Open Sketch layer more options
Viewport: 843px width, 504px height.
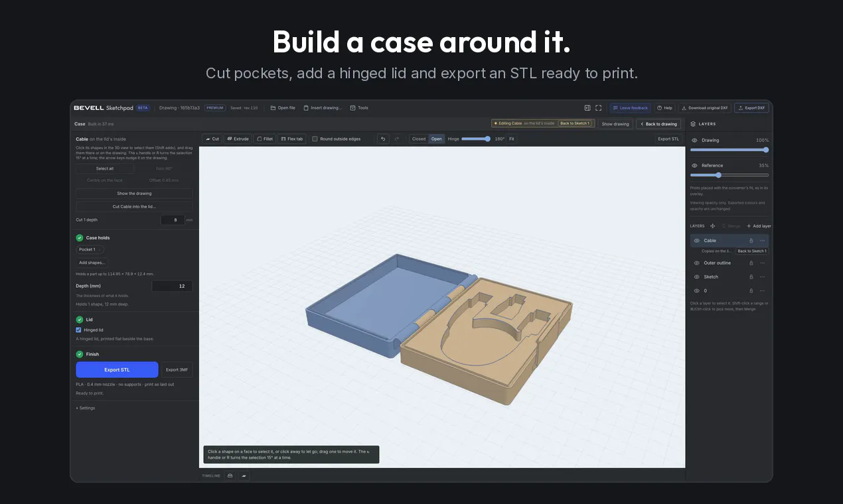tap(762, 277)
